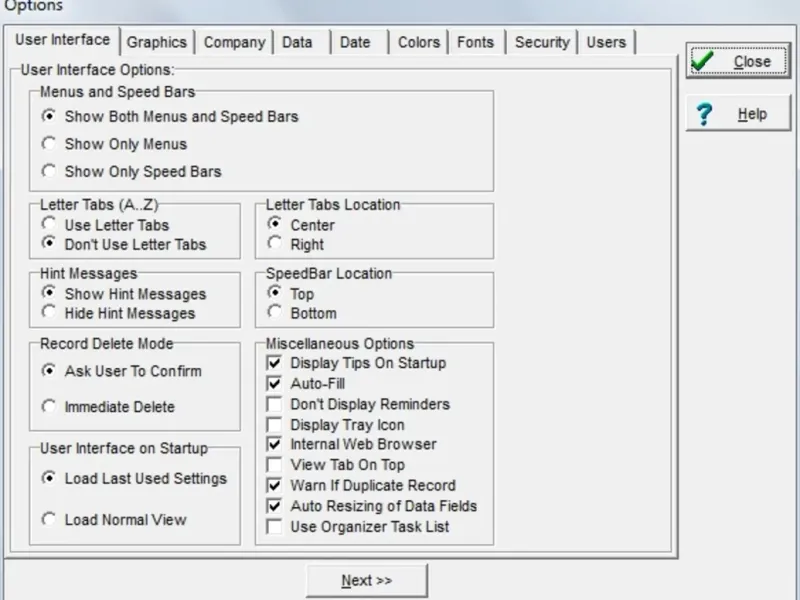
Task: Click the Help button label
Action: pyautogui.click(x=752, y=114)
